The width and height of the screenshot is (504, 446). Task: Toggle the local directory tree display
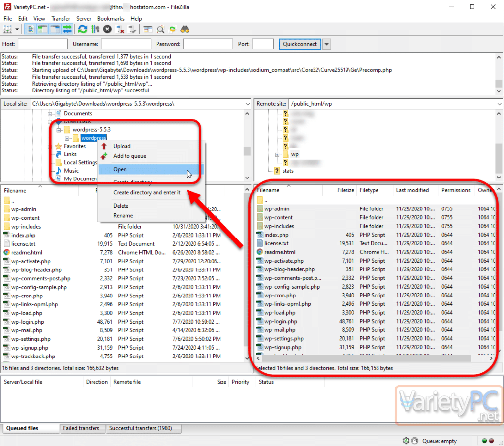42,30
